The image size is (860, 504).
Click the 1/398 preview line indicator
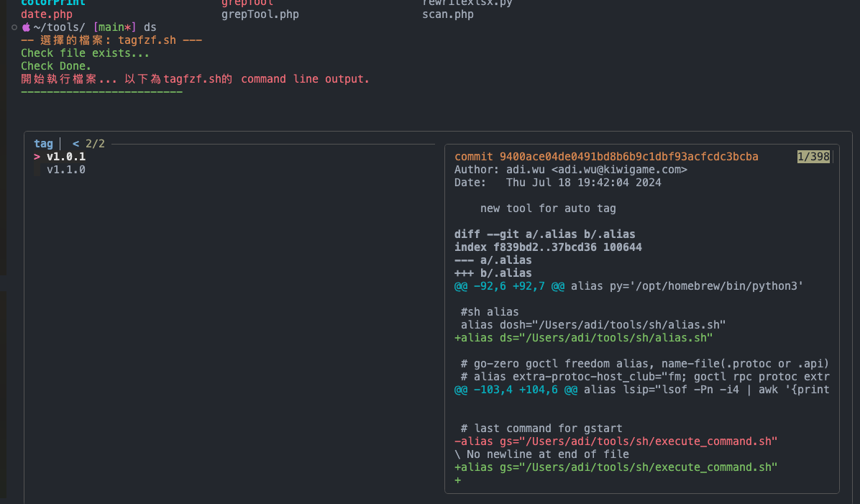(813, 157)
